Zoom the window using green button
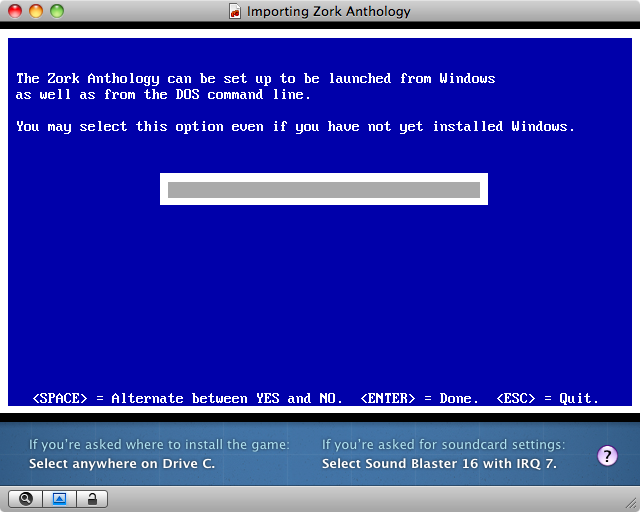 56,12
